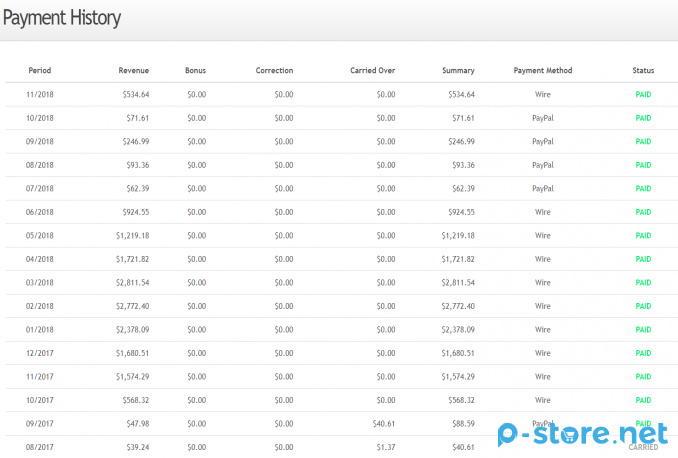Screen dimensions: 678x458
Task: Select the $2,811.54 revenue value
Action: click(129, 283)
